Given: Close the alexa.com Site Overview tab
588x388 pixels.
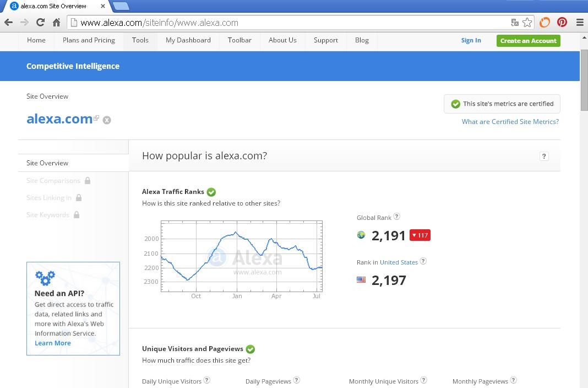Looking at the screenshot, I should 103,6.
